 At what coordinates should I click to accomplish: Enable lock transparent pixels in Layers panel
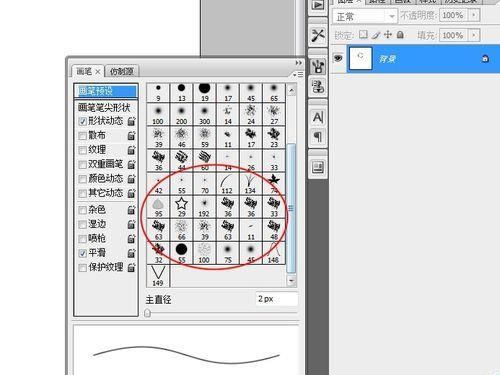pos(363,34)
